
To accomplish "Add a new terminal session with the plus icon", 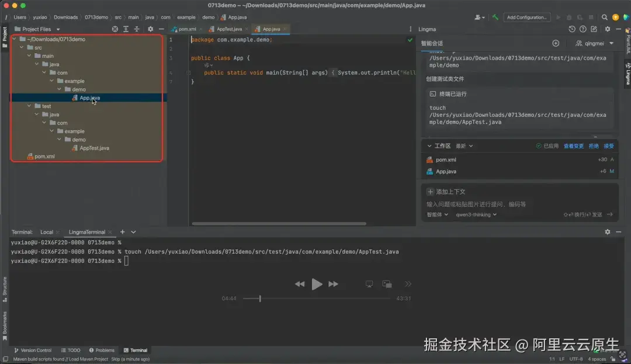I will coord(122,232).
